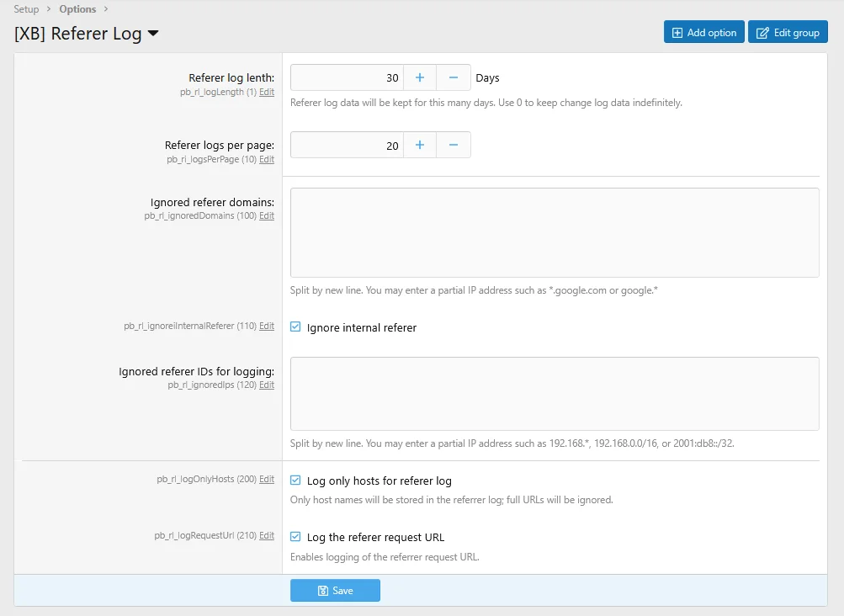Edit the pb_rl_logsPerPage option
This screenshot has width=844, height=616.
[x=267, y=159]
